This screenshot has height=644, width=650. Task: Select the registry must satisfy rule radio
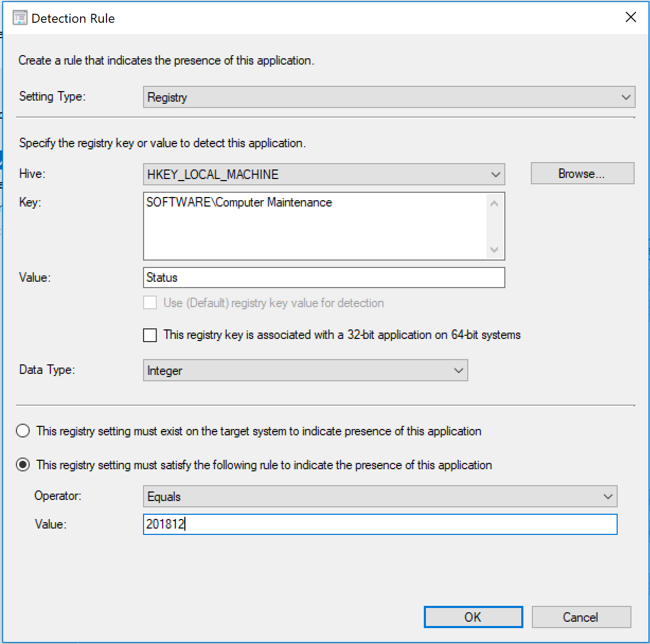pyautogui.click(x=22, y=464)
